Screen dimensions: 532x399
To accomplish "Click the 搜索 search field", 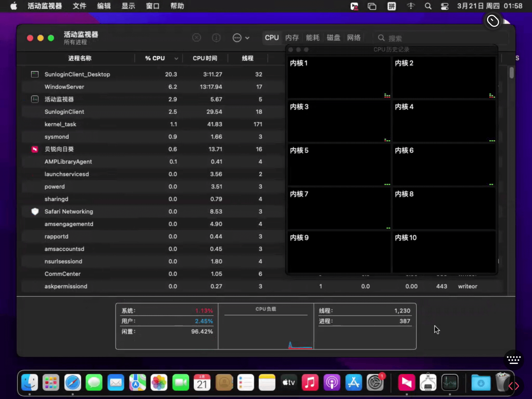I will tap(441, 38).
